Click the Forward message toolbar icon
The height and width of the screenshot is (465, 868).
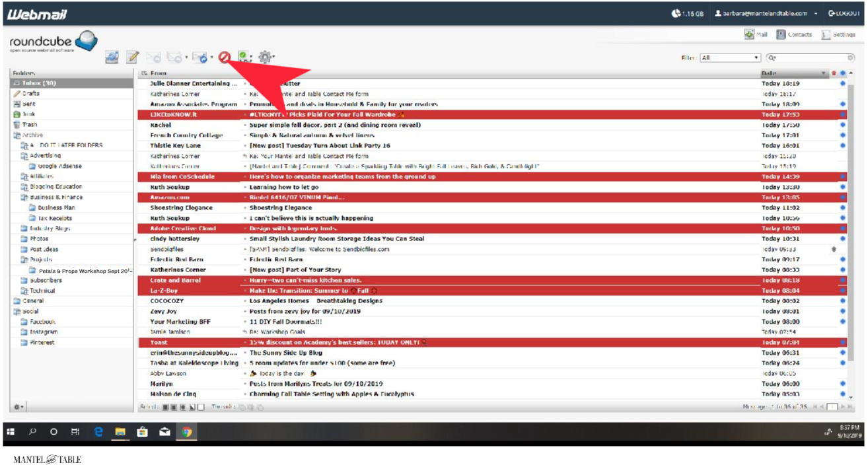(200, 57)
